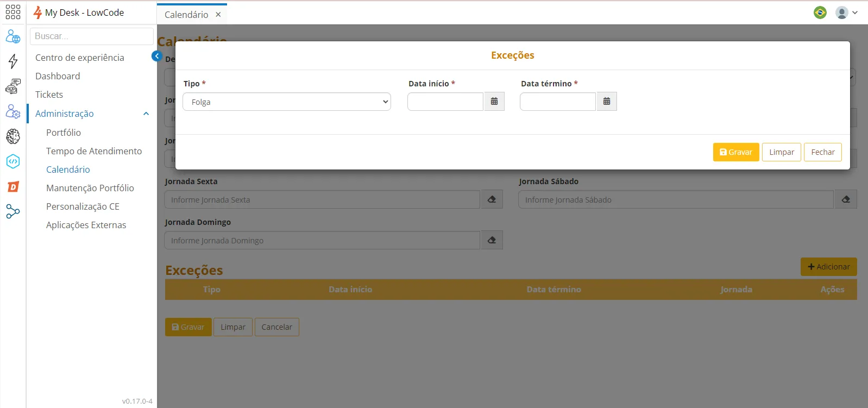Click the user globe icon in sidebar
The width and height of the screenshot is (868, 408).
click(x=13, y=36)
